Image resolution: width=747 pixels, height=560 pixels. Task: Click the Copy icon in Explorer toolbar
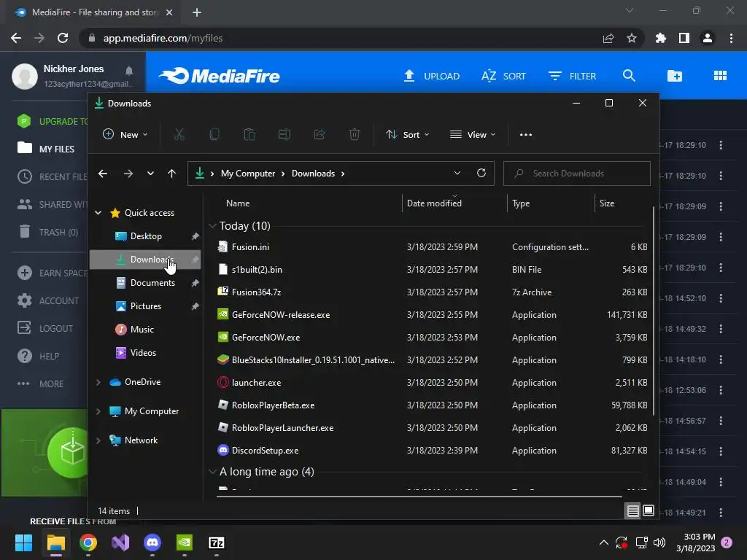point(214,135)
